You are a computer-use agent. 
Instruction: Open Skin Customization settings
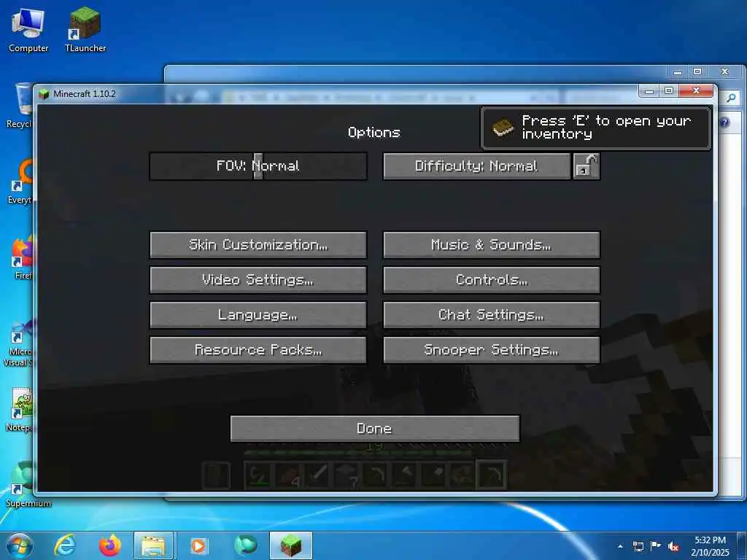pos(258,245)
